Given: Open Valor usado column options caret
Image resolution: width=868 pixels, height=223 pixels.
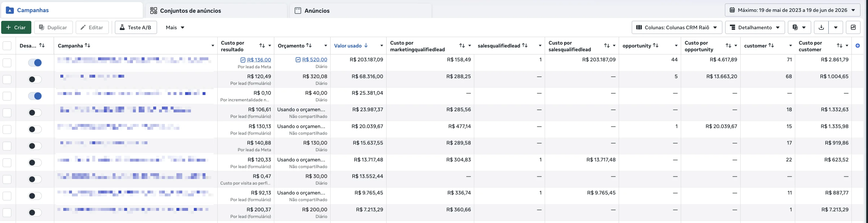Looking at the screenshot, I should pyautogui.click(x=381, y=46).
